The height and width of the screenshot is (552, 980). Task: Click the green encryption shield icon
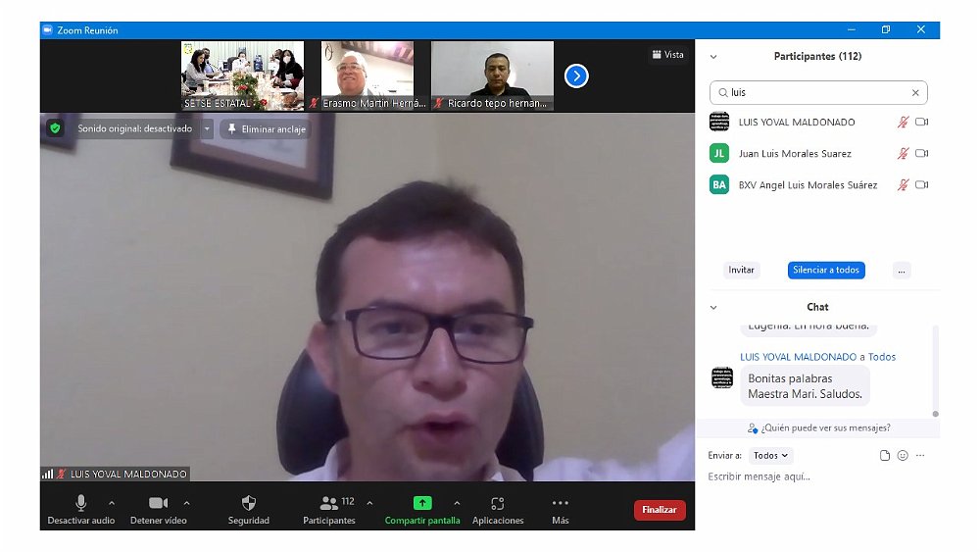[x=55, y=128]
